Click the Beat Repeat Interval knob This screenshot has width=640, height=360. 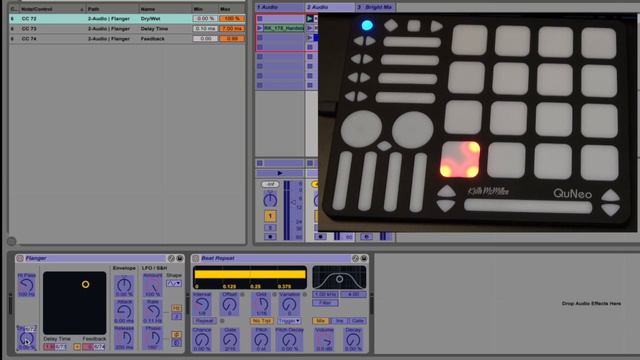(202, 304)
